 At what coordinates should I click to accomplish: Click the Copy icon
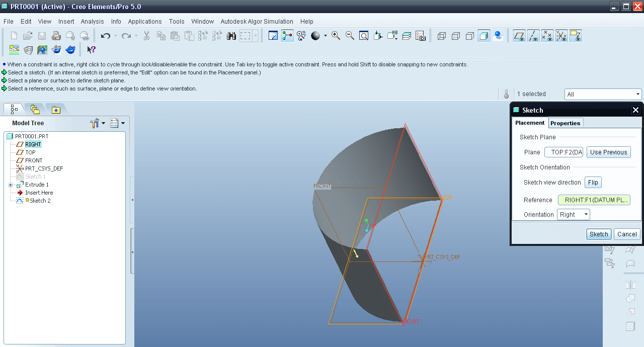(x=161, y=36)
